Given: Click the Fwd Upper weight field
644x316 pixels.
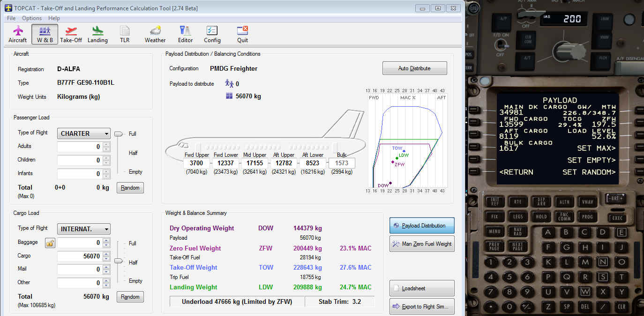Looking at the screenshot, I should click(x=196, y=163).
